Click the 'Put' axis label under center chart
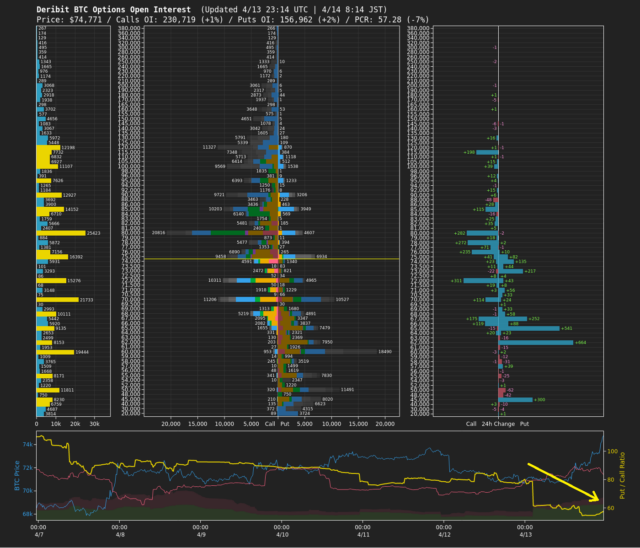The height and width of the screenshot is (548, 640). pyautogui.click(x=285, y=424)
